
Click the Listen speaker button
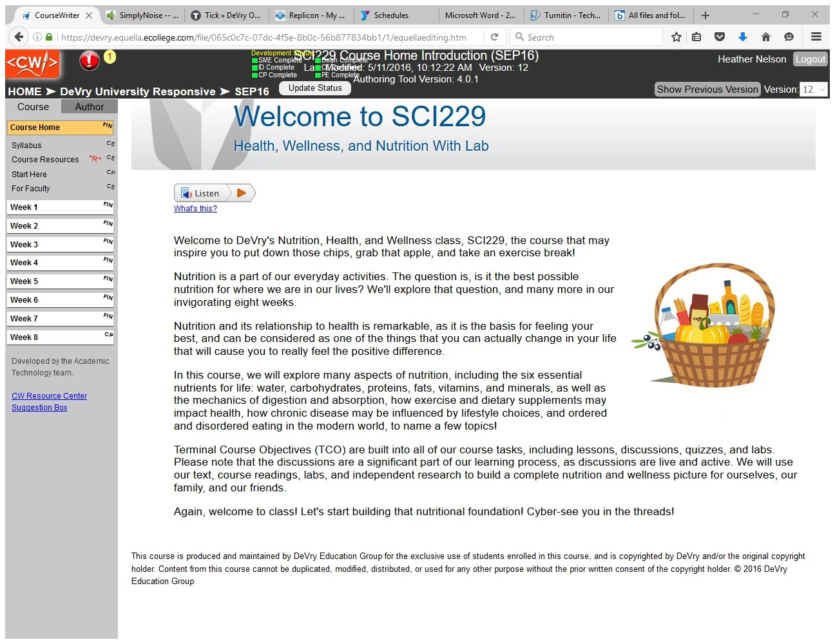pos(202,193)
